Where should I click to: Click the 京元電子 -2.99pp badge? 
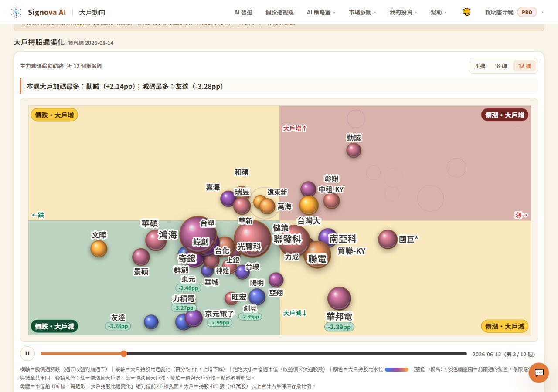click(220, 322)
